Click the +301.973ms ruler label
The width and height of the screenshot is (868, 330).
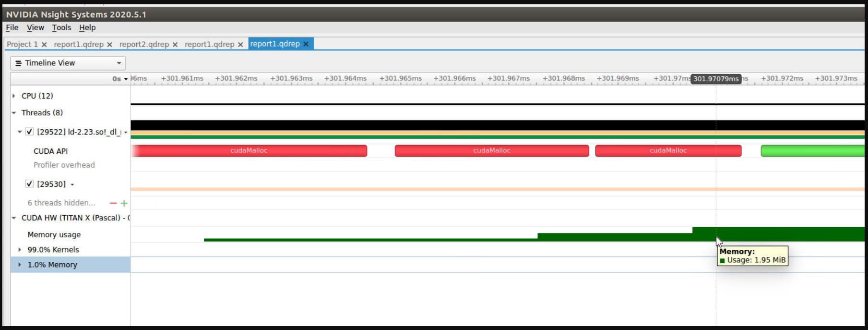(836, 78)
